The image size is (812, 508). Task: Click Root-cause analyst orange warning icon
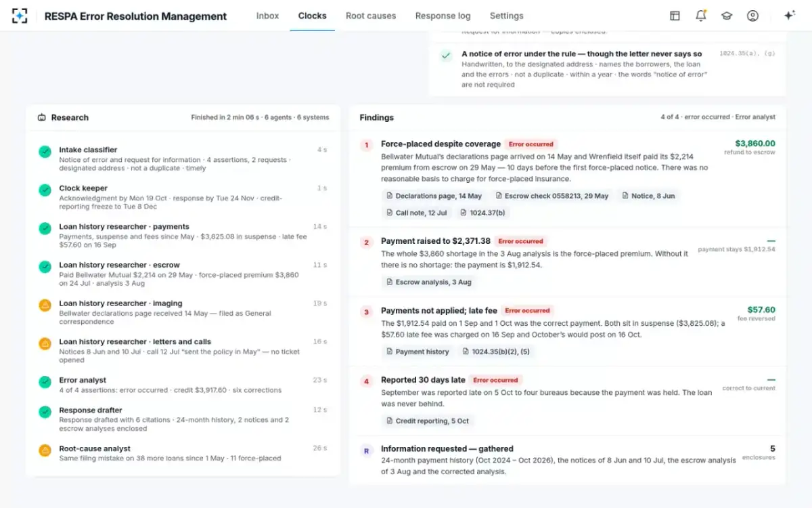[x=45, y=450]
